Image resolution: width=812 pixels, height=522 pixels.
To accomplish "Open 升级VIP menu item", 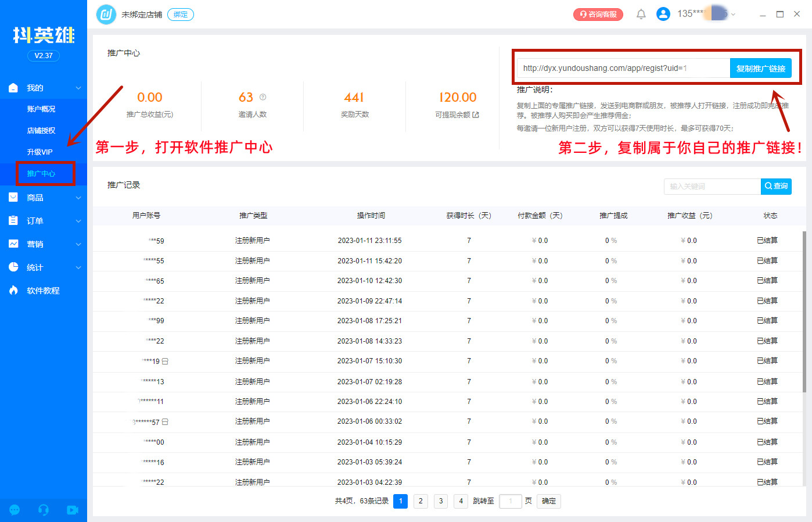I will 39,152.
